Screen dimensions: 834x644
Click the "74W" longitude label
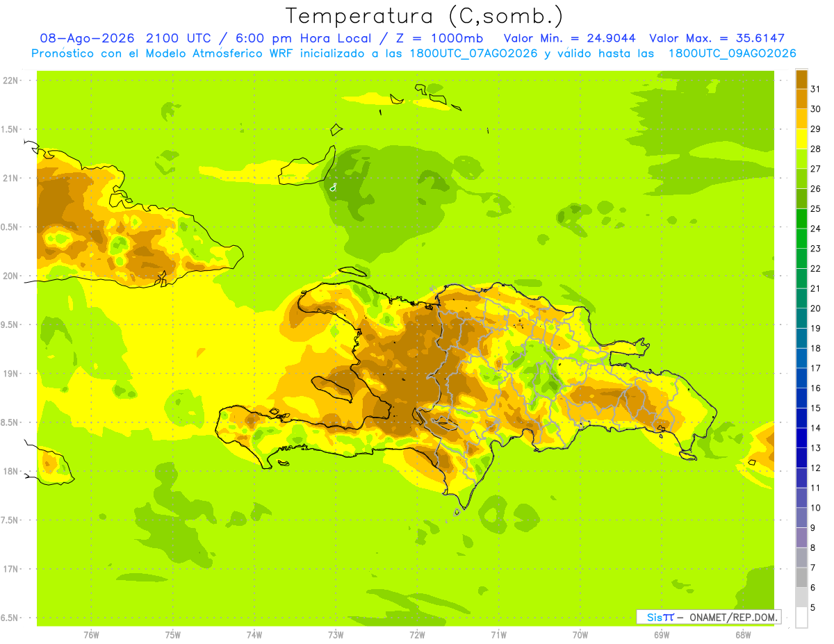[x=254, y=635]
